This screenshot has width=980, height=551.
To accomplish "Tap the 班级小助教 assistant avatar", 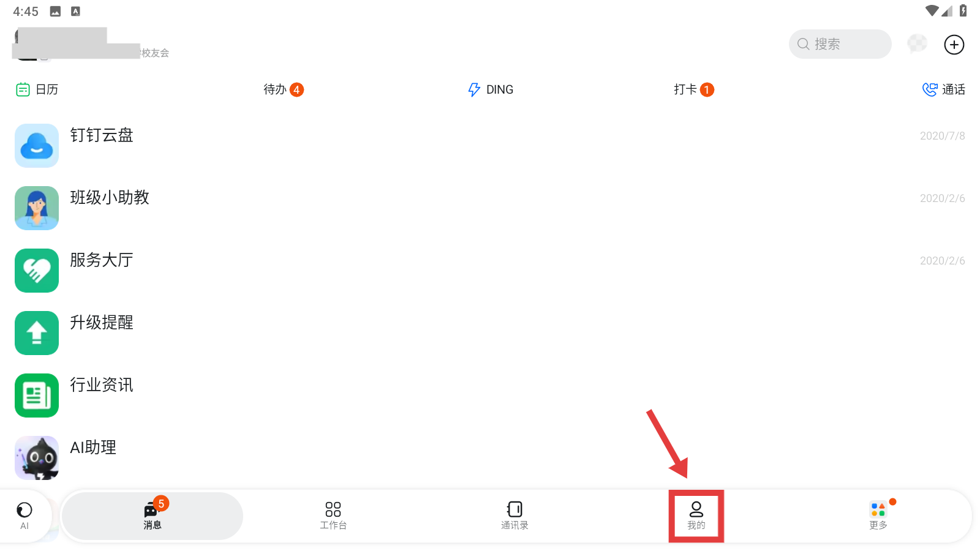I will point(37,208).
